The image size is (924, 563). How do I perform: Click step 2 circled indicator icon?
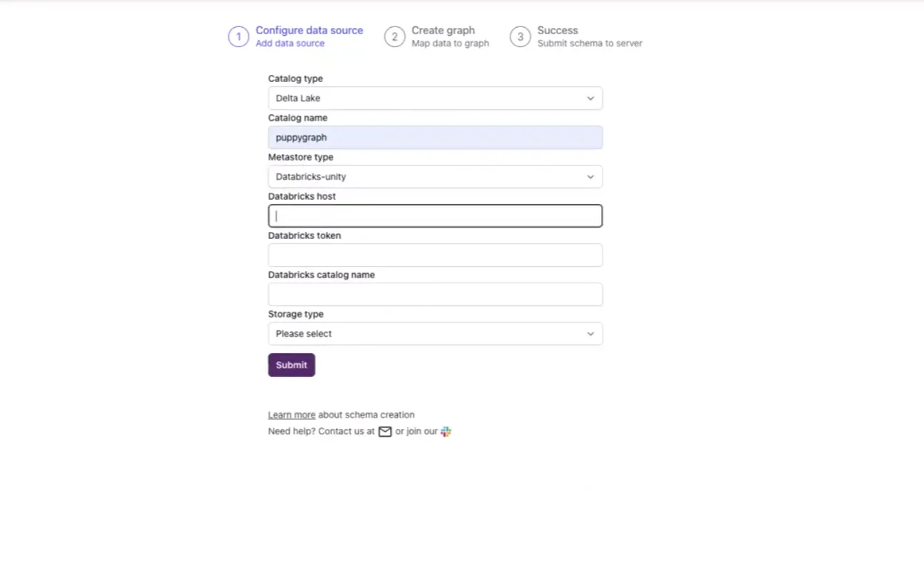coord(395,36)
